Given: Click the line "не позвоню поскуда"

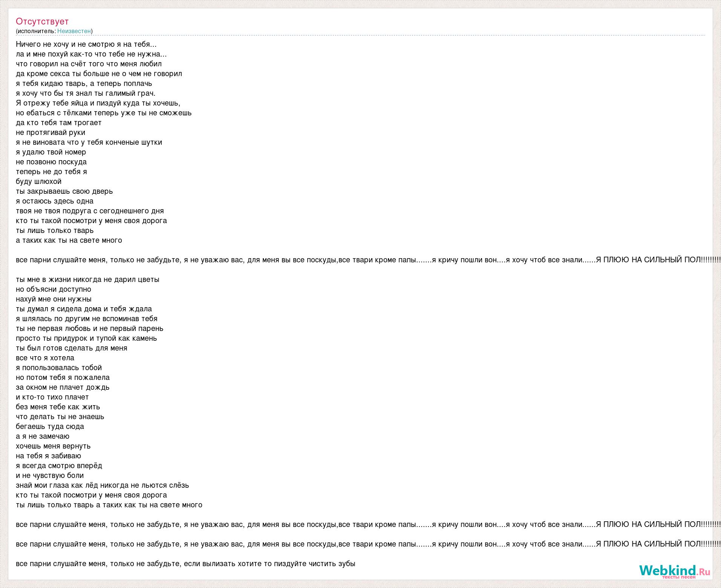Looking at the screenshot, I should pos(51,162).
